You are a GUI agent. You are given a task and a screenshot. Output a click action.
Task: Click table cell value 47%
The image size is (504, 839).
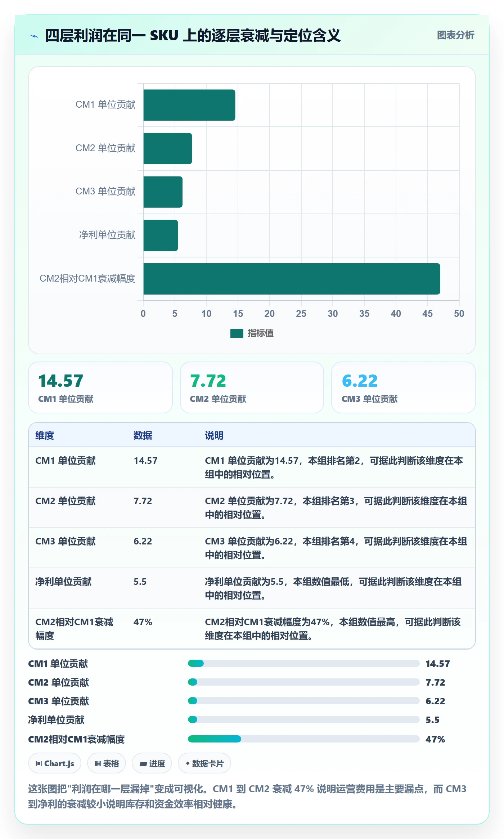click(x=143, y=622)
